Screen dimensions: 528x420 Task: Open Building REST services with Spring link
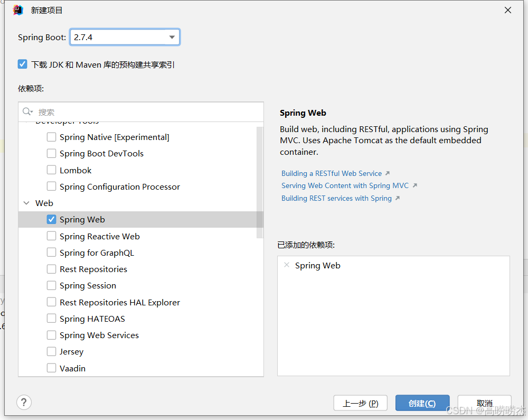point(337,199)
